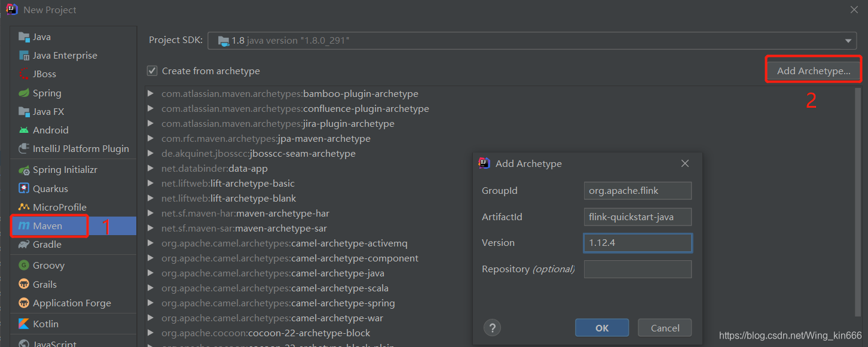Select maven-archetype-sar archetype
868x347 pixels.
tap(244, 229)
